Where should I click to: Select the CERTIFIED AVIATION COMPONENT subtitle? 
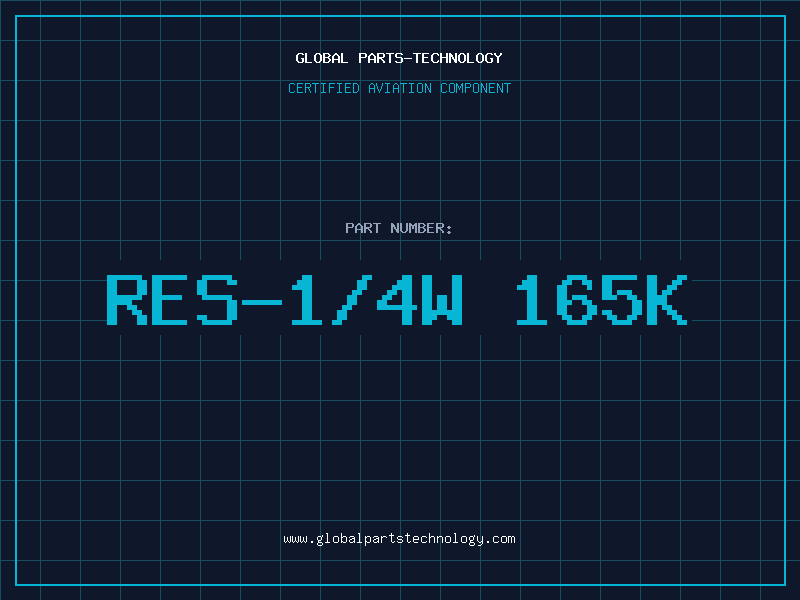399,88
